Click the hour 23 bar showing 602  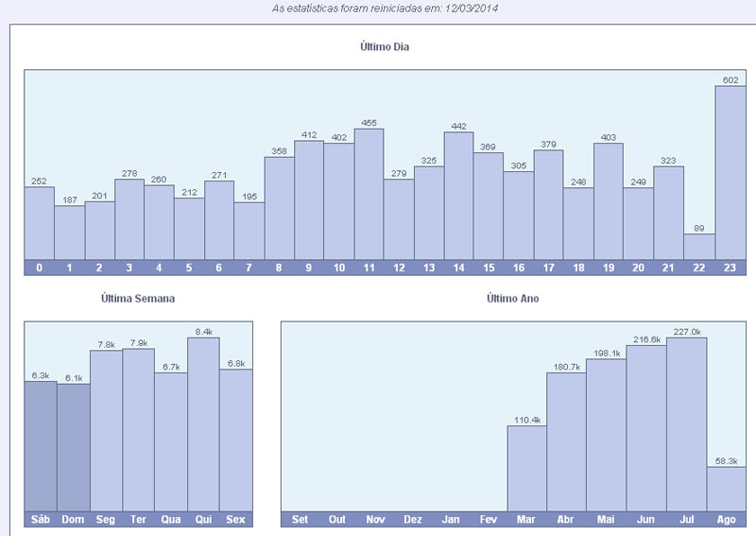730,173
